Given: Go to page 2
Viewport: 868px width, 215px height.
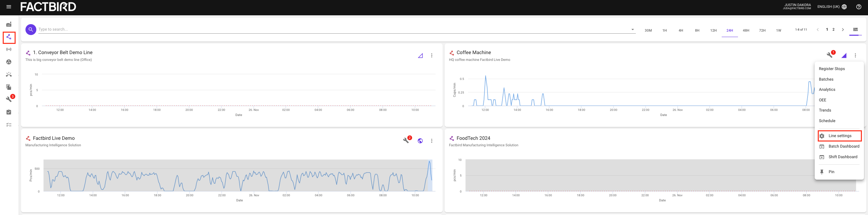Looking at the screenshot, I should point(833,30).
